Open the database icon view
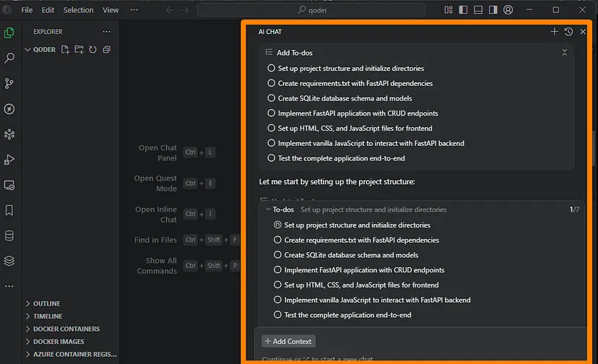The height and width of the screenshot is (364, 598). [x=9, y=235]
